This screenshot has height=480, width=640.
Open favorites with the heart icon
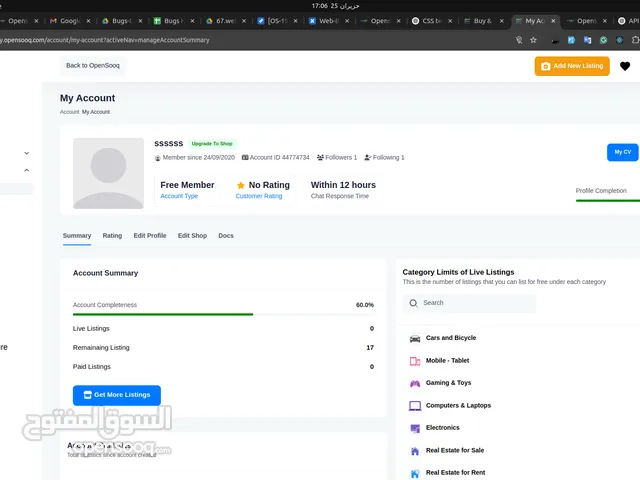point(625,66)
